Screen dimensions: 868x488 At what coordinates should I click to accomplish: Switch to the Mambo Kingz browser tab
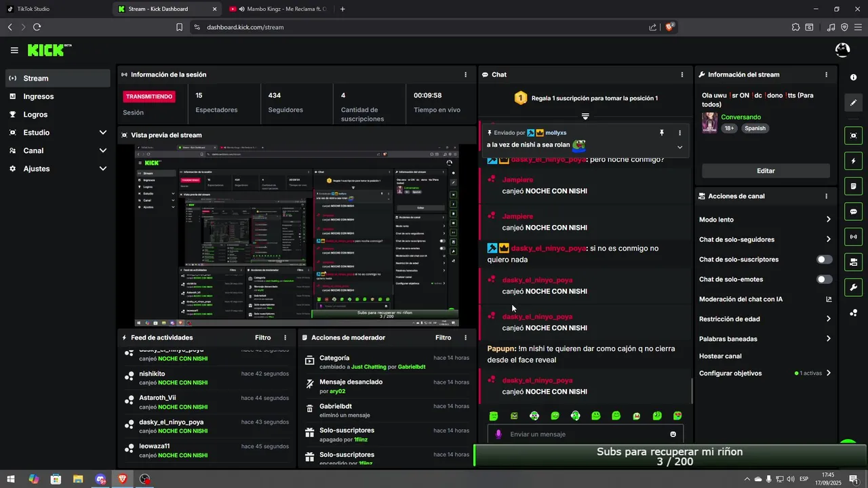[278, 9]
